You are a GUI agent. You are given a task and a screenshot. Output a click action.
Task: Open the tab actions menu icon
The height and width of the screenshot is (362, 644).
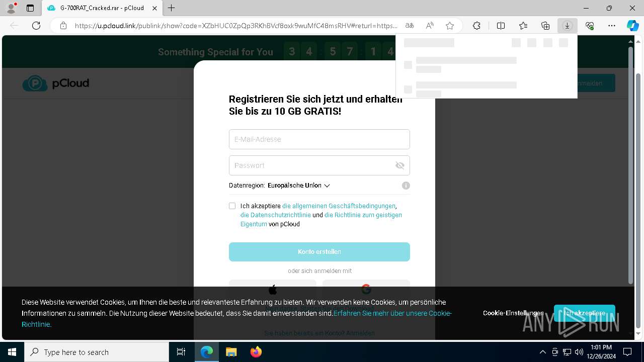(x=30, y=8)
